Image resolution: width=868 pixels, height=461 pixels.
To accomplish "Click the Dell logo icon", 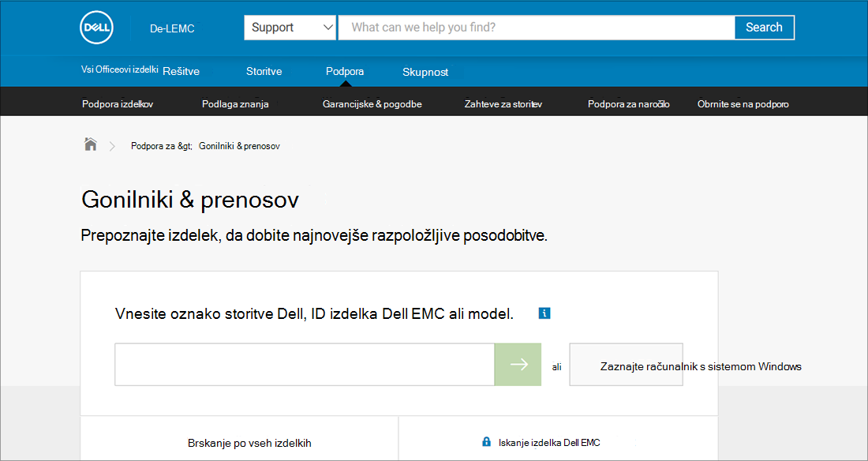I will coord(97,27).
